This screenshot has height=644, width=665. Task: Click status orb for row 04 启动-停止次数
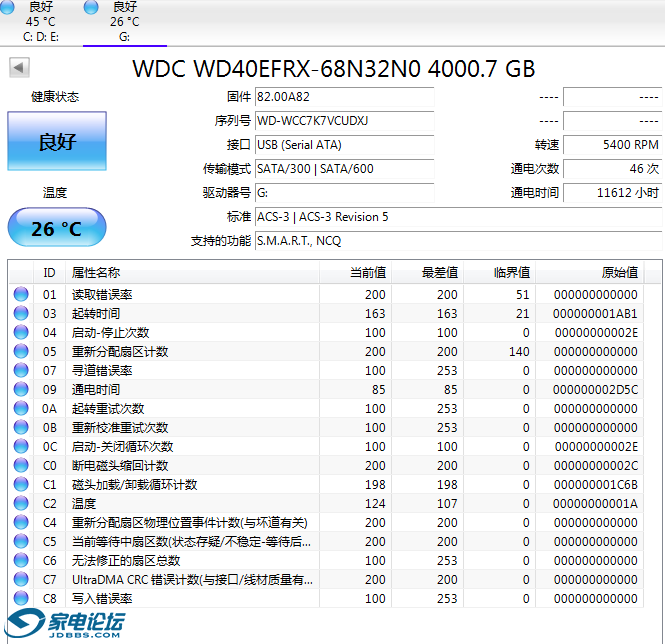point(21,332)
